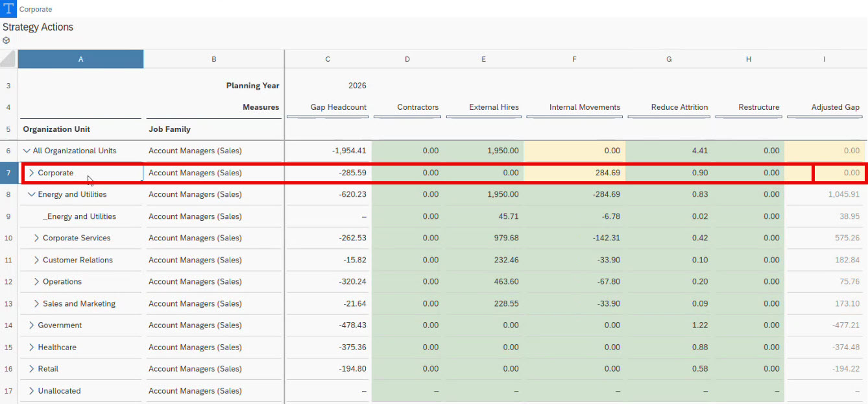
Task: Expand the Sales and Marketing row
Action: click(x=36, y=303)
